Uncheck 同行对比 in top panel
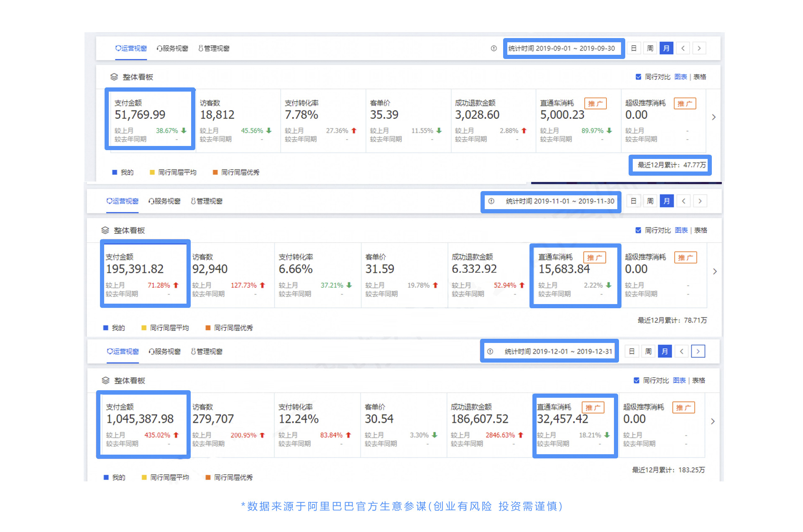The width and height of the screenshot is (803, 532). [638, 77]
